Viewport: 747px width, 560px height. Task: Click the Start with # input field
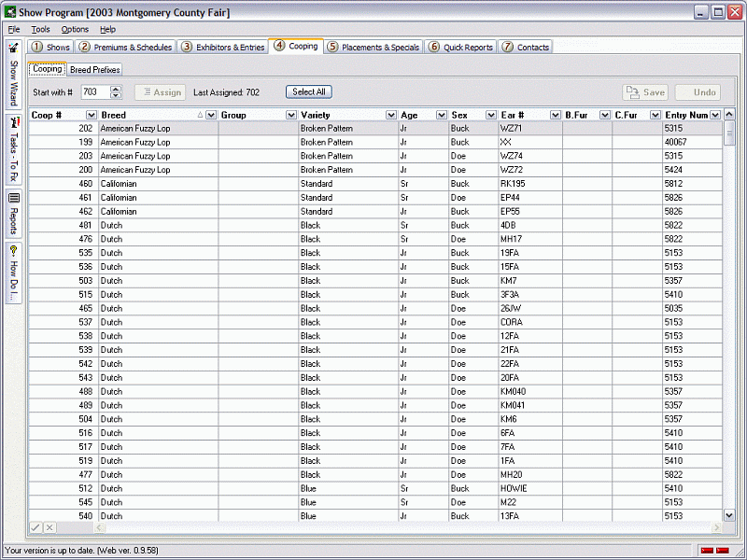(x=94, y=92)
